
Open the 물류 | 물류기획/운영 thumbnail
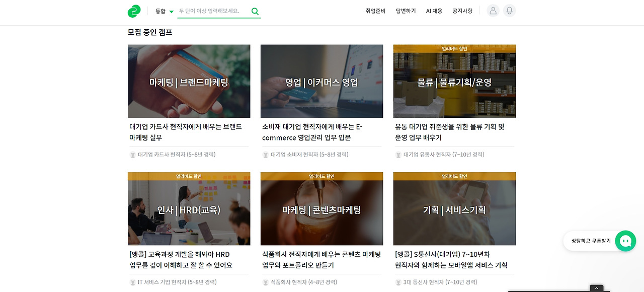coord(454,81)
